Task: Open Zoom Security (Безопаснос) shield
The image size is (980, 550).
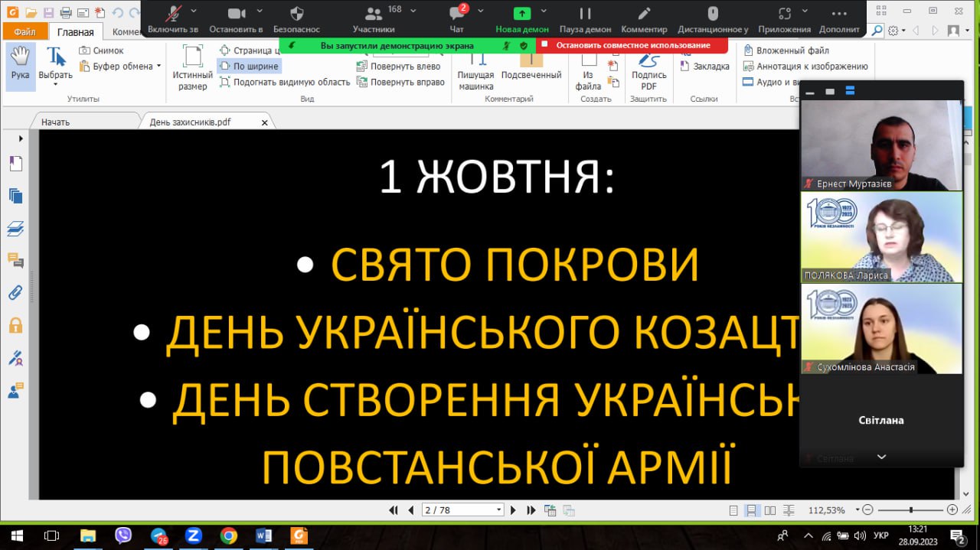Action: click(x=296, y=18)
